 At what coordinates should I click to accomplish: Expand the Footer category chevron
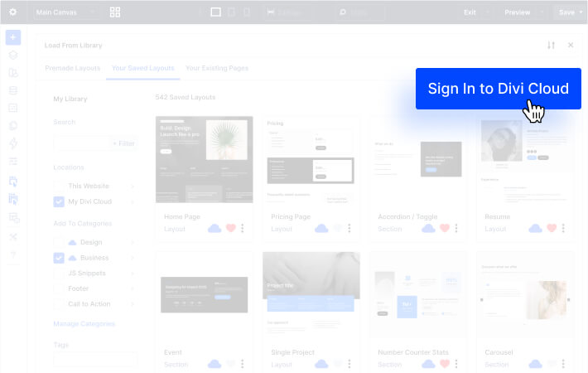133,288
